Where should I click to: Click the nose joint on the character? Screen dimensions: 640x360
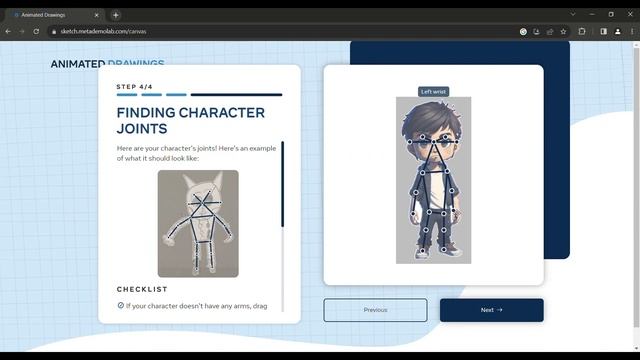tap(433, 142)
